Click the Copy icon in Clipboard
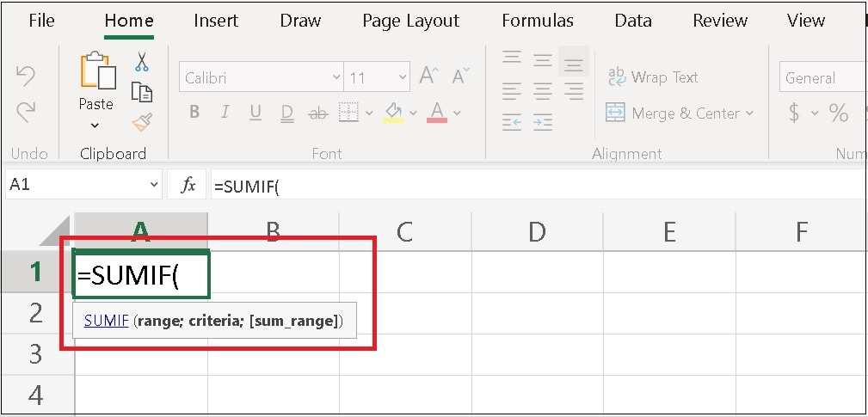Viewport: 868px width, 417px height. click(142, 92)
